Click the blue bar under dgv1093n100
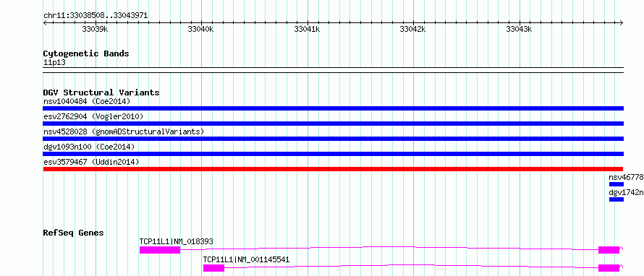The width and height of the screenshot is (644, 276). coord(333,154)
